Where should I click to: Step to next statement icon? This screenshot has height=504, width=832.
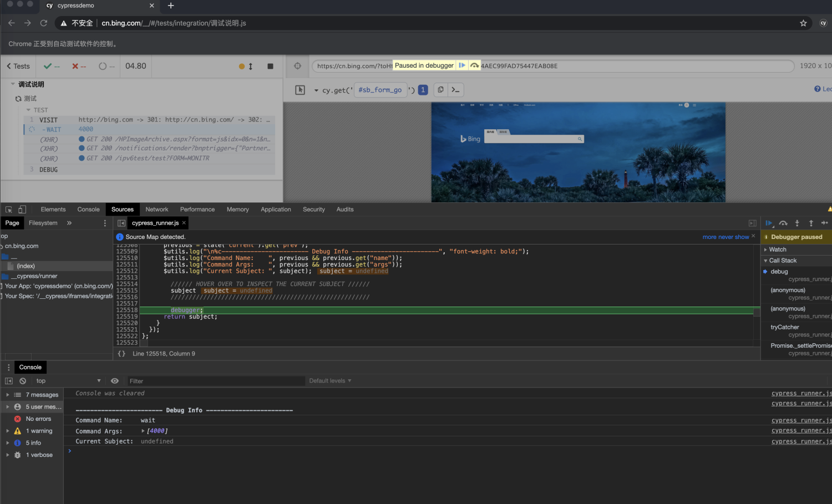click(x=825, y=223)
